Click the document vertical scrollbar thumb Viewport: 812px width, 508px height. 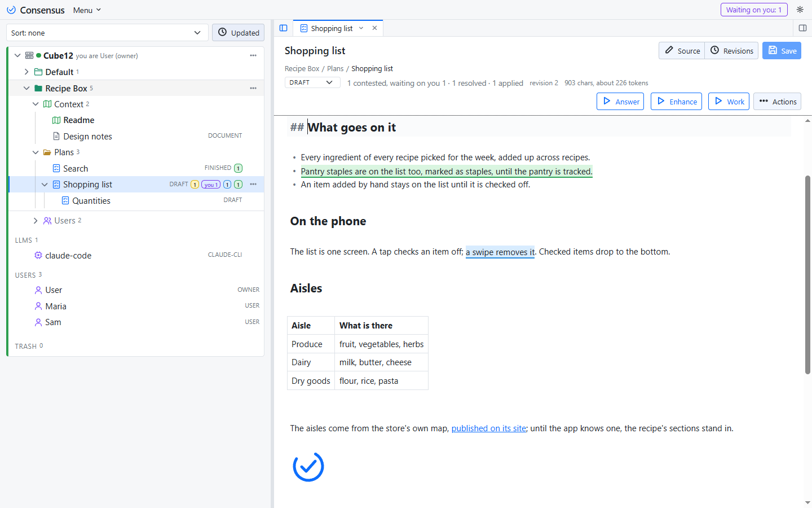pos(807,275)
